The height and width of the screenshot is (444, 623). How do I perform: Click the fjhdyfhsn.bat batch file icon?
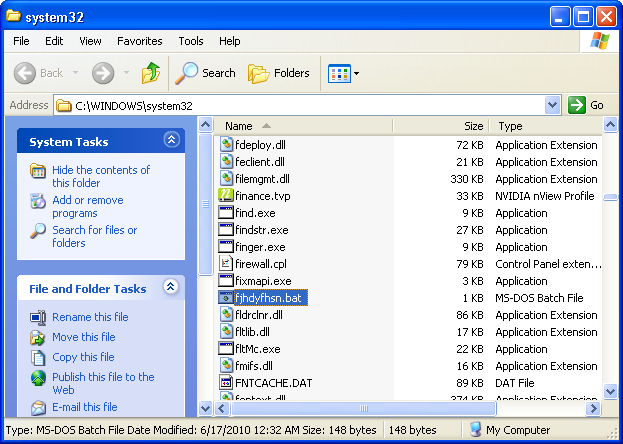coord(226,298)
